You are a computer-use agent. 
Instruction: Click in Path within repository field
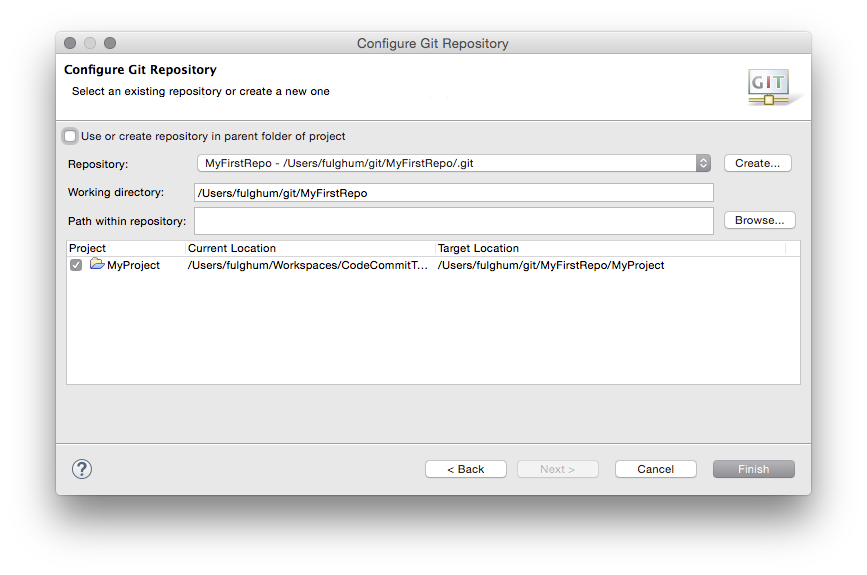[454, 221]
